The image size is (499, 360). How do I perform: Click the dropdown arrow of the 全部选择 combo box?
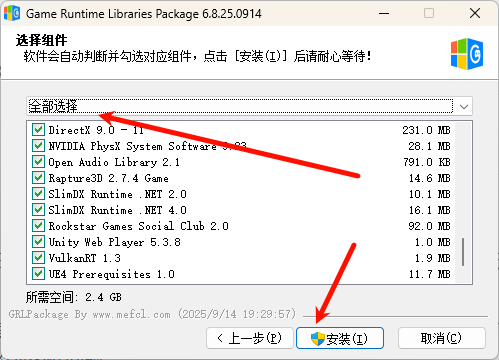(464, 107)
